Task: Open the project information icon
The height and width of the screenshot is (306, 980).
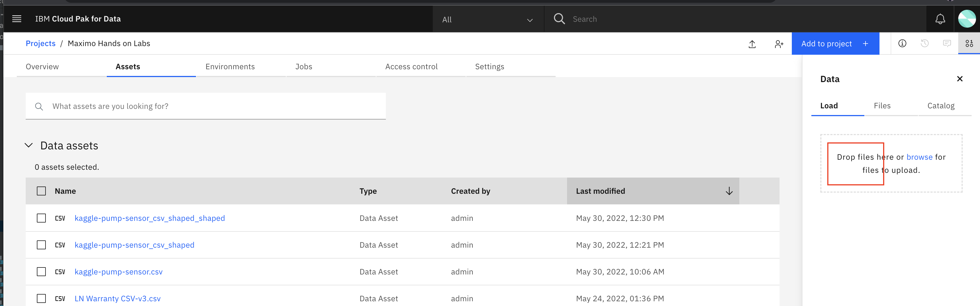Action: click(902, 43)
